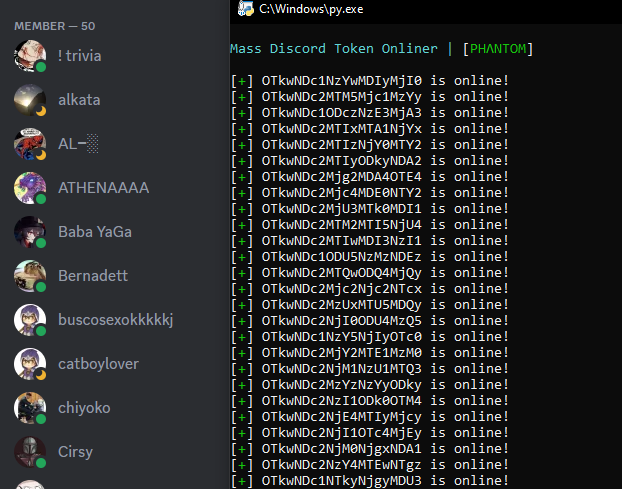The height and width of the screenshot is (489, 622).
Task: Select member name Bernadett
Action: coord(93,276)
